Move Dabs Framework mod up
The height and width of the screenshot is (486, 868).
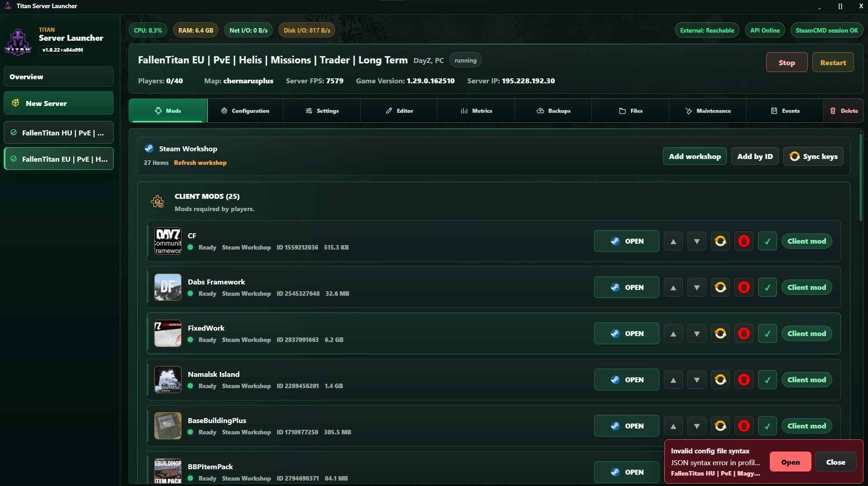(673, 287)
